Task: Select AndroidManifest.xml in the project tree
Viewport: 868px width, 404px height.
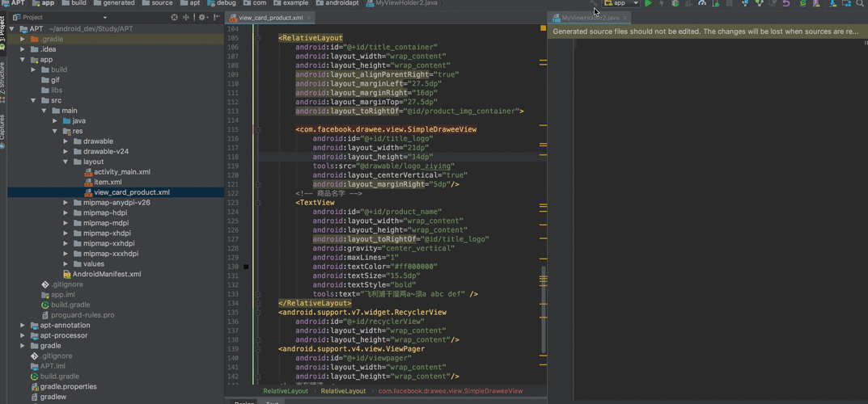Action: pos(107,274)
